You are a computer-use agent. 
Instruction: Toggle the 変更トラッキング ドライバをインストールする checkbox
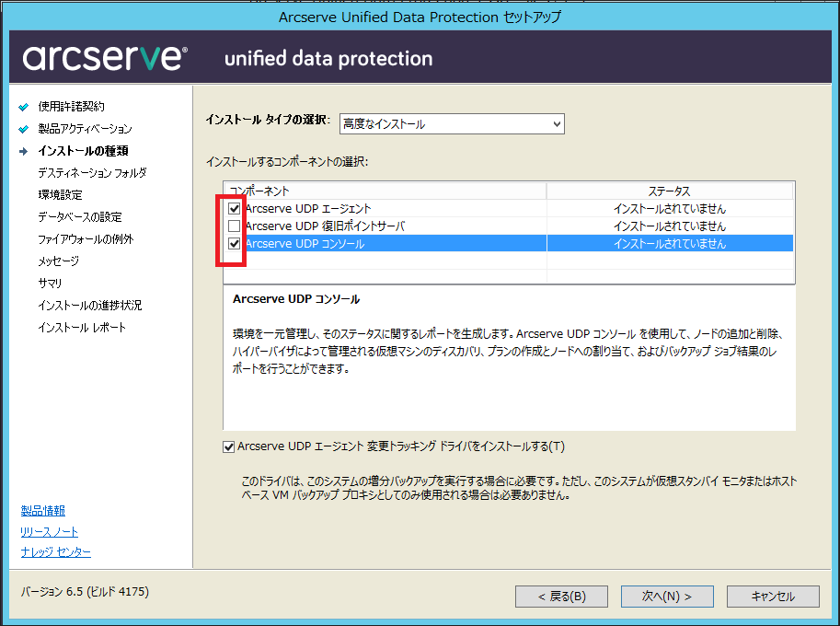click(229, 446)
